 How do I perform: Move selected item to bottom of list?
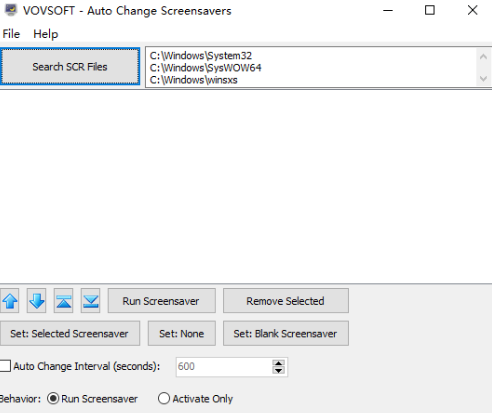pos(91,301)
